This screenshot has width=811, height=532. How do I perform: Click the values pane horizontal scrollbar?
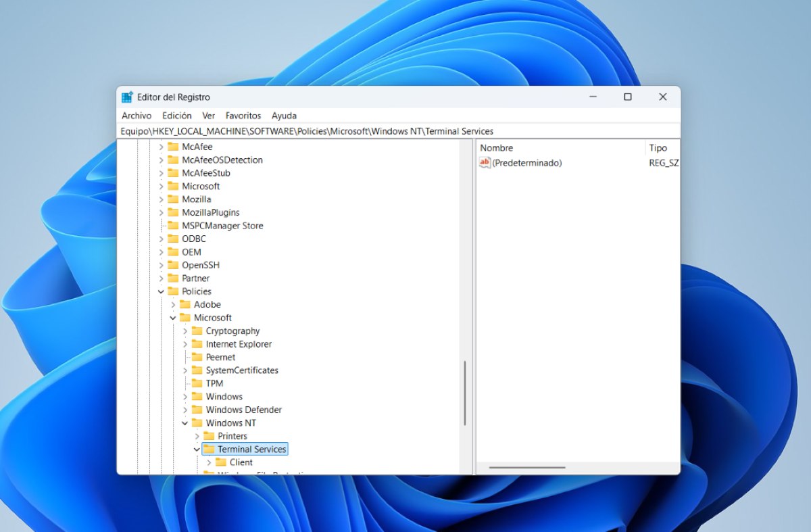coord(527,467)
